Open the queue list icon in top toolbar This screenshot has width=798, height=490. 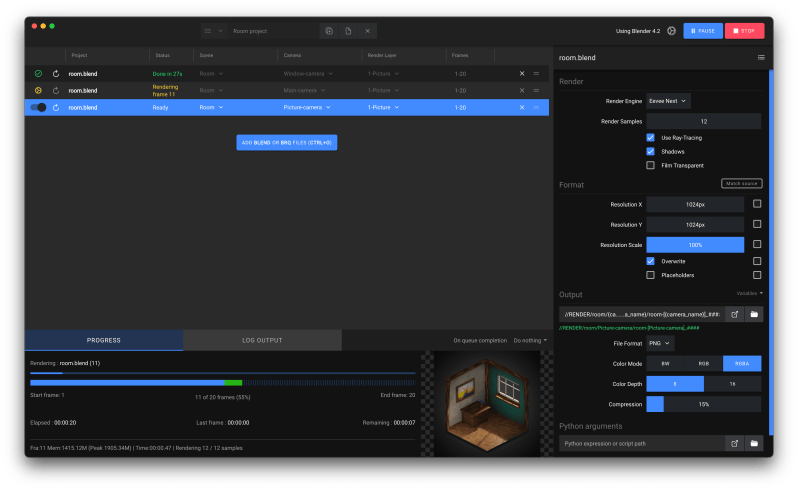pos(208,31)
